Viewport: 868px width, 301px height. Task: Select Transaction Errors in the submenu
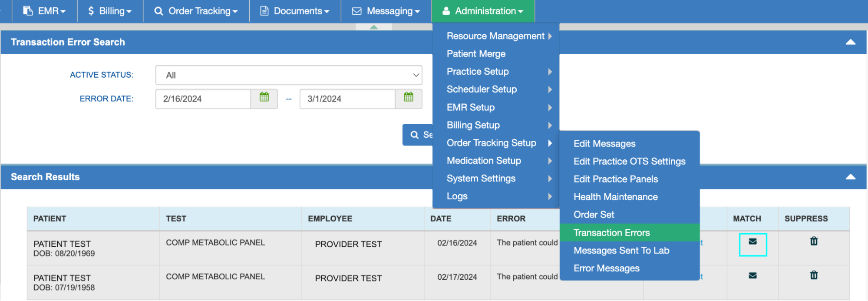pyautogui.click(x=611, y=233)
